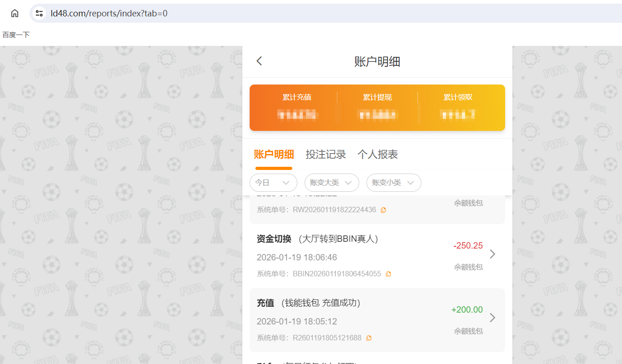Copy the recharge order R2601191805121688 using its icon
The width and height of the screenshot is (622, 364).
coord(369,338)
